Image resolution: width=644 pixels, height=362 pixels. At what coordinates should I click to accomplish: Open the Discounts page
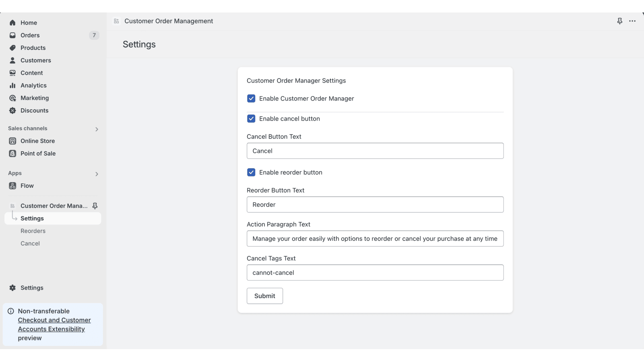(x=34, y=110)
